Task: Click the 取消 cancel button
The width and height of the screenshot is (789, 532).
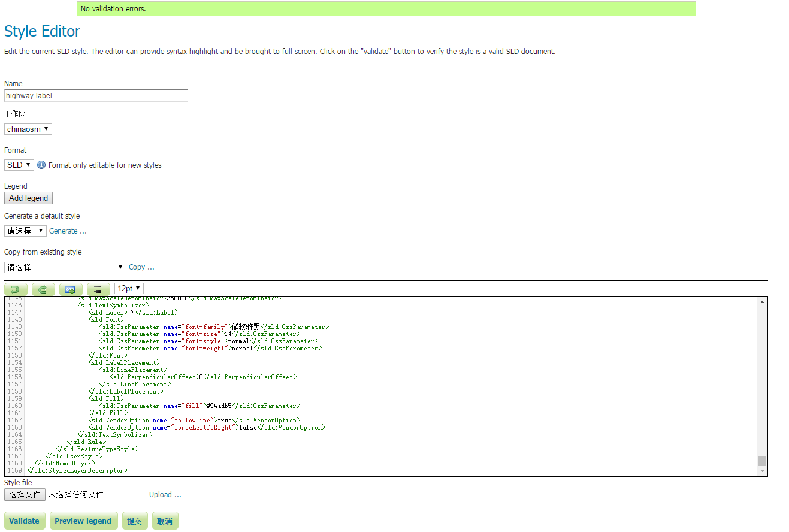Action: click(165, 521)
